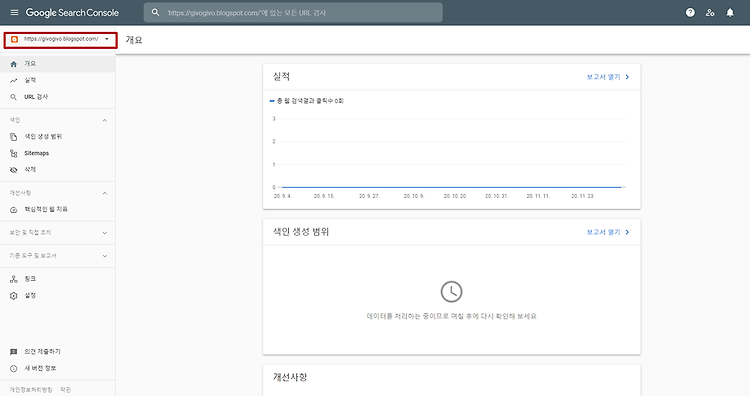
Task: Click the 20.11.23 date label on chart
Action: pyautogui.click(x=582, y=196)
